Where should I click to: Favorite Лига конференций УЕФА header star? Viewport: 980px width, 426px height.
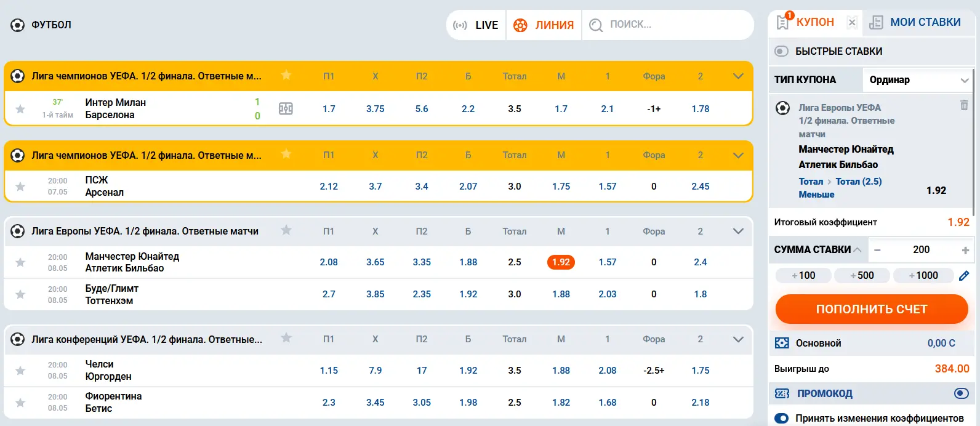(286, 338)
